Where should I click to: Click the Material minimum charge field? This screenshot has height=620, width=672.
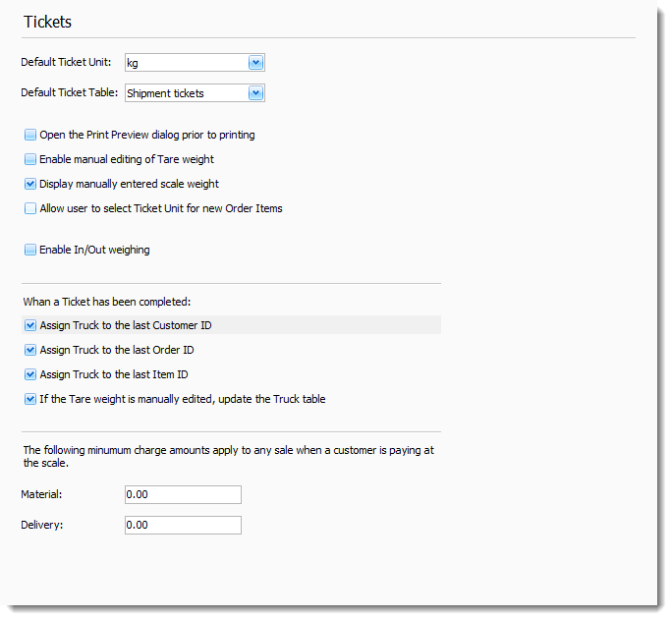pos(183,494)
